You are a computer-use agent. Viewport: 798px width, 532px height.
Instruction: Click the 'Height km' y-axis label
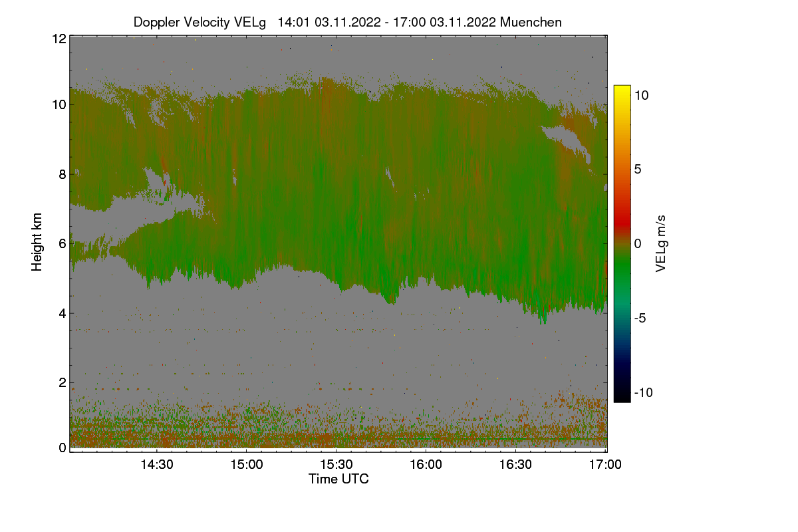coord(37,242)
